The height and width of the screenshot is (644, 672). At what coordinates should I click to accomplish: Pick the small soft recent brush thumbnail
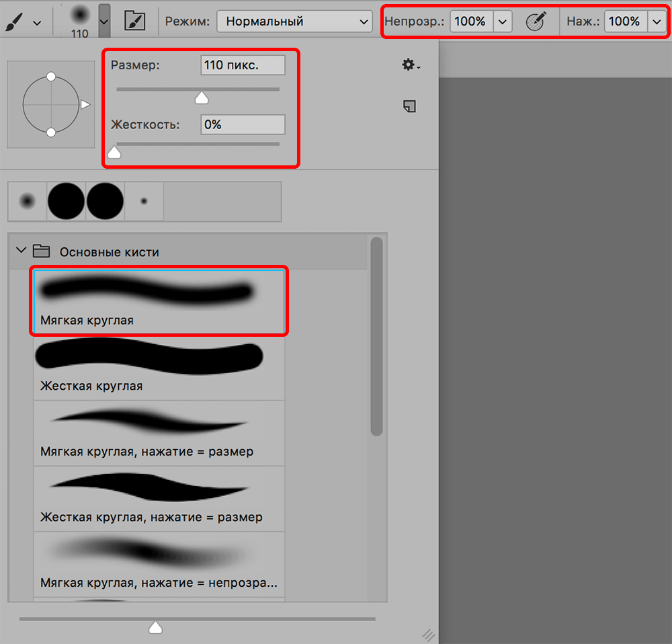pyautogui.click(x=27, y=201)
